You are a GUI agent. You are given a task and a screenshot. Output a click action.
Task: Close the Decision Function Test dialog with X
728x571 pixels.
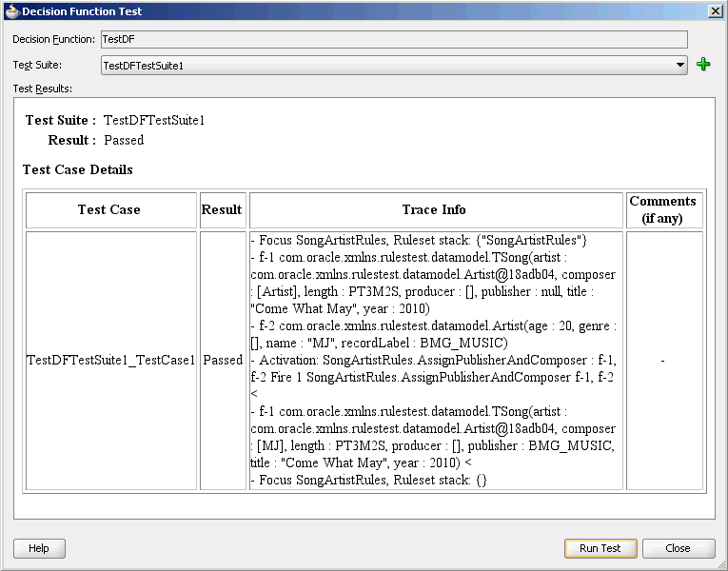pos(716,11)
